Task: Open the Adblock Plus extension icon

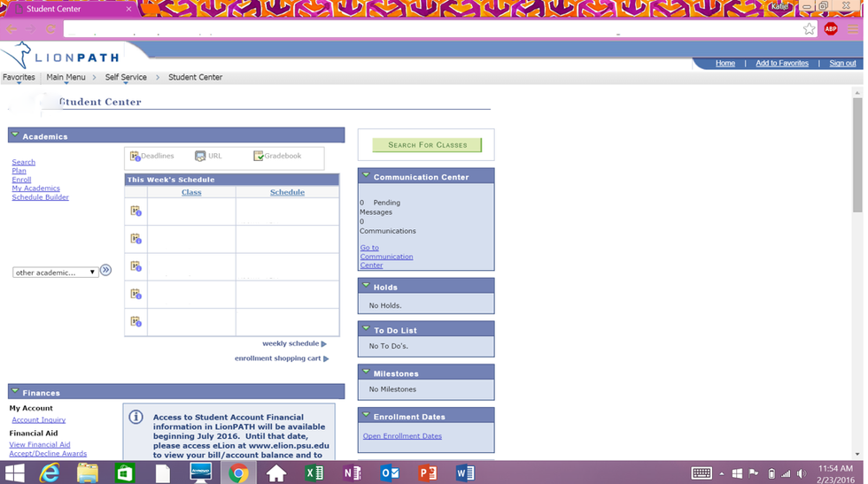Action: click(831, 29)
